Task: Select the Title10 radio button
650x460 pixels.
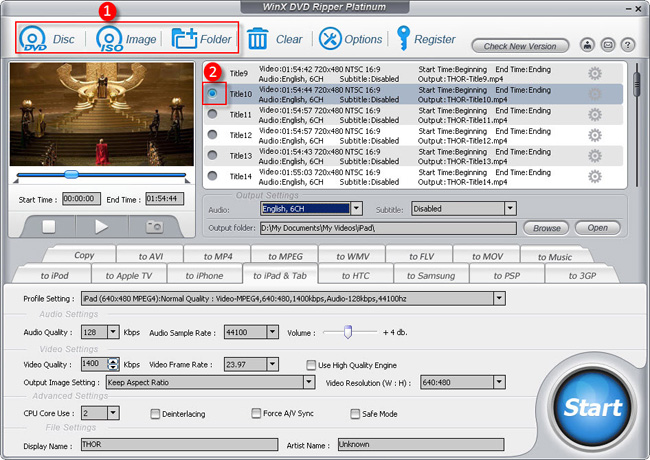Action: [212, 93]
